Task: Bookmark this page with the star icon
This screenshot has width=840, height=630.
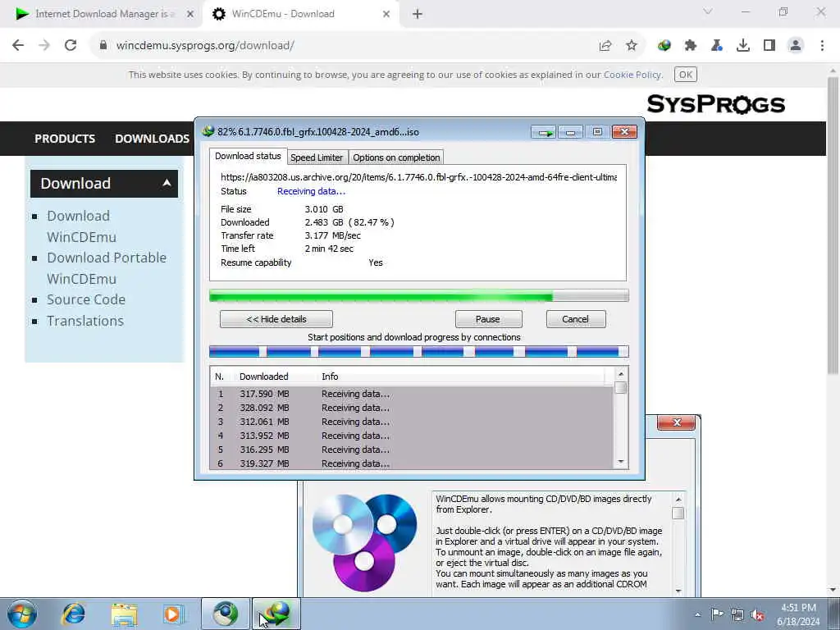Action: [x=632, y=46]
